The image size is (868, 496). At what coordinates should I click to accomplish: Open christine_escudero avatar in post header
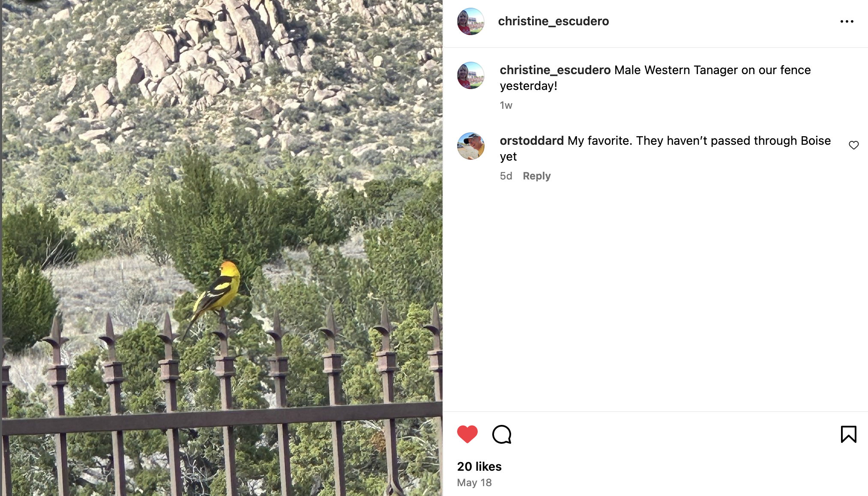coord(470,21)
